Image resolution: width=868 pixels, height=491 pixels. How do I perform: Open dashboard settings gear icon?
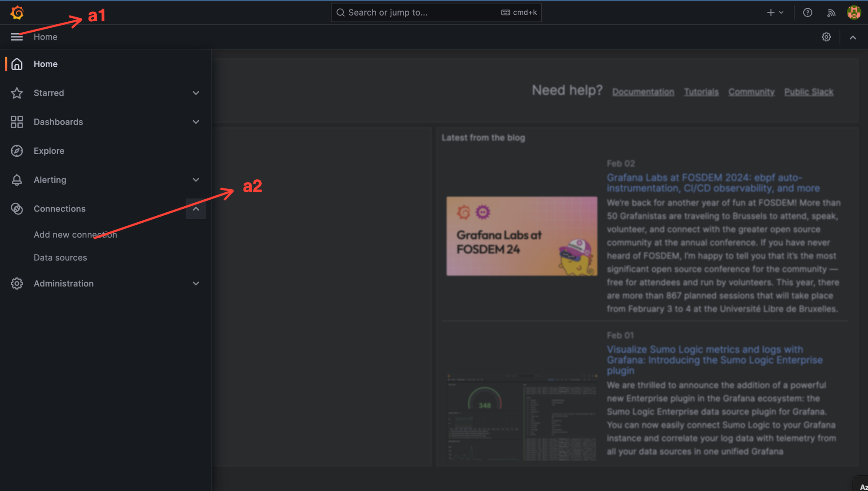(826, 37)
